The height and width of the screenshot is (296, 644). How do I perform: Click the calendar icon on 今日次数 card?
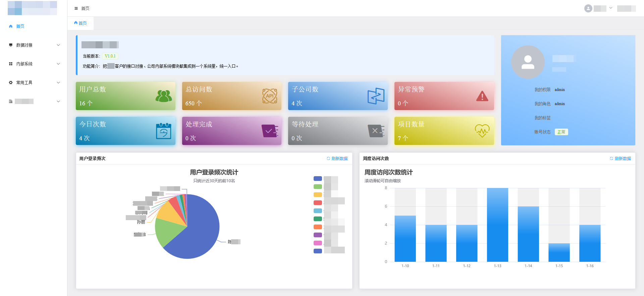pyautogui.click(x=164, y=131)
